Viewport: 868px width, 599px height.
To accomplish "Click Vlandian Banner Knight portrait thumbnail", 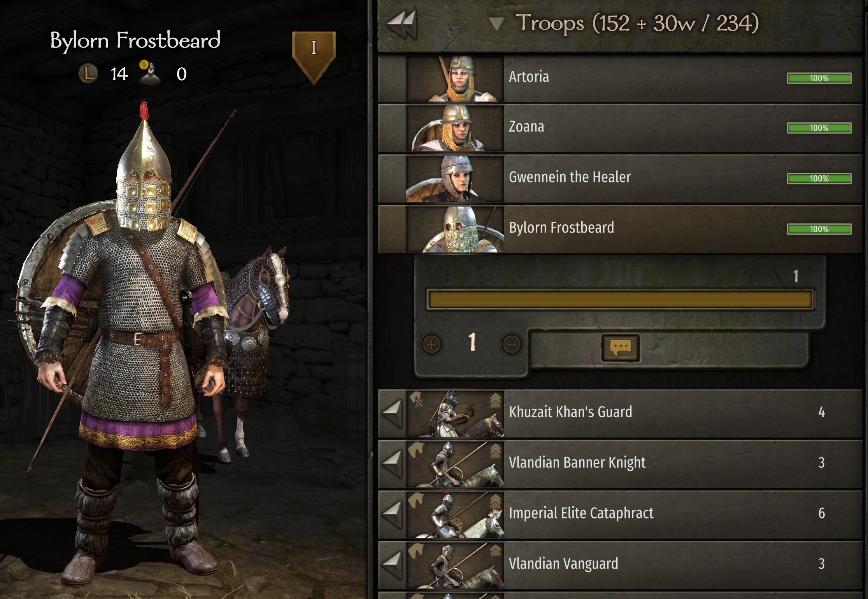I will click(455, 464).
